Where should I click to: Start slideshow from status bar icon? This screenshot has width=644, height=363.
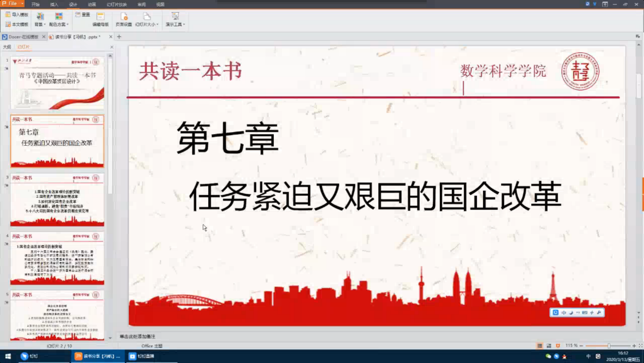tap(558, 346)
